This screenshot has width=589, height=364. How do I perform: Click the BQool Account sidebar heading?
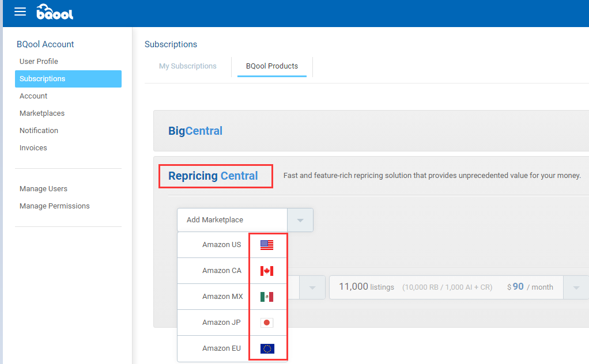coord(45,44)
